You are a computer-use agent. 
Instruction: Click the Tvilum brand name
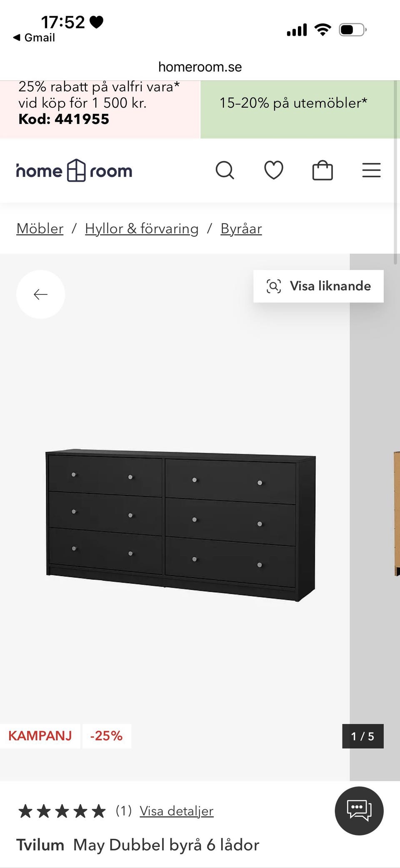coord(40,845)
